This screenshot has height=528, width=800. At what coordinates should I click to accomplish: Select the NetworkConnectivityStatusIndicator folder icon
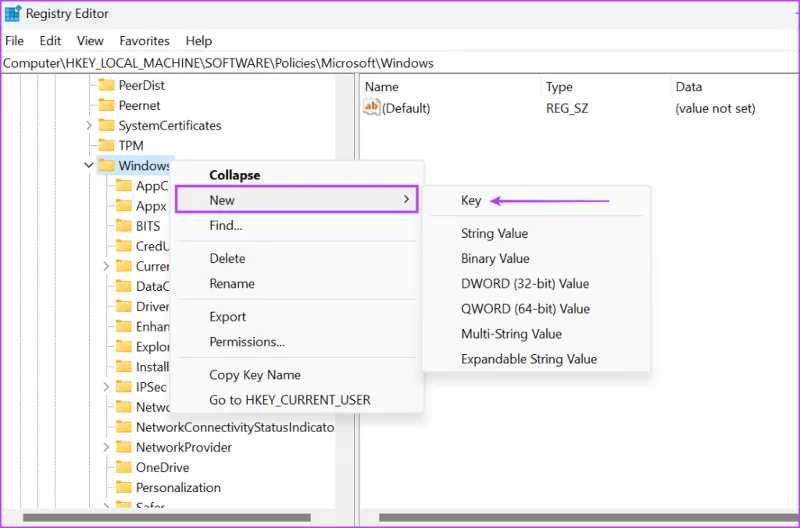pos(123,427)
